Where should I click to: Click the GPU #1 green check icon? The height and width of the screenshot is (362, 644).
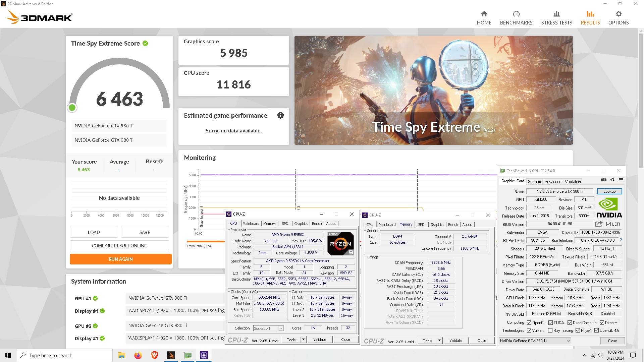tap(95, 298)
